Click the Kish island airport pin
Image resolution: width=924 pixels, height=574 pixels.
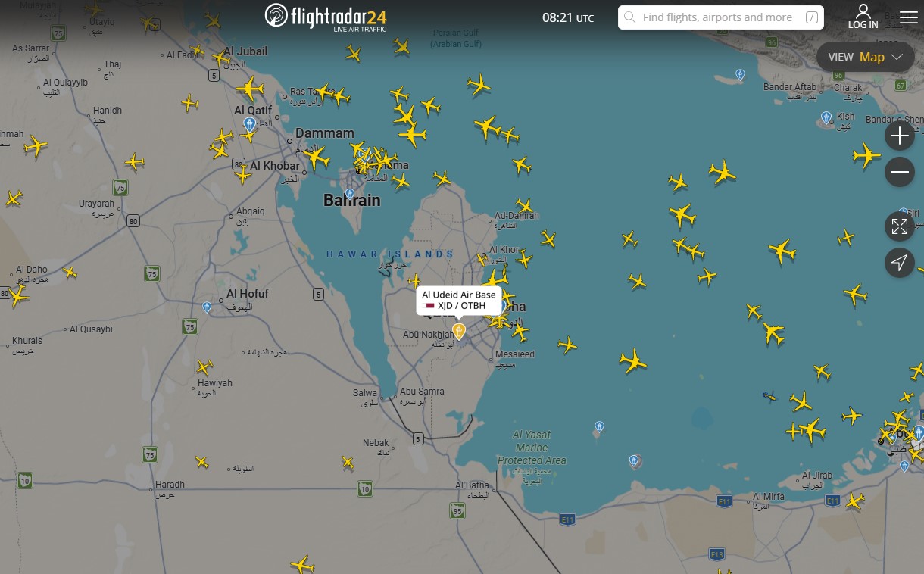[826, 117]
